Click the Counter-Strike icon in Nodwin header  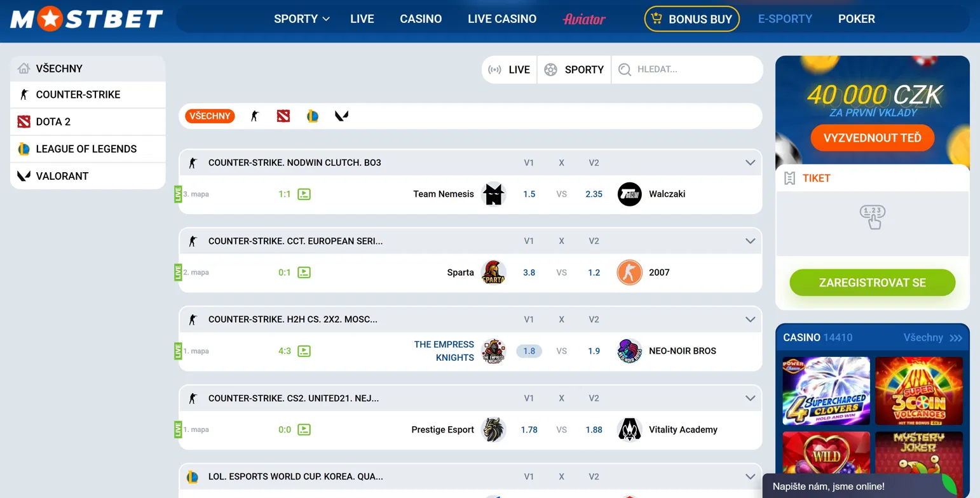tap(193, 163)
